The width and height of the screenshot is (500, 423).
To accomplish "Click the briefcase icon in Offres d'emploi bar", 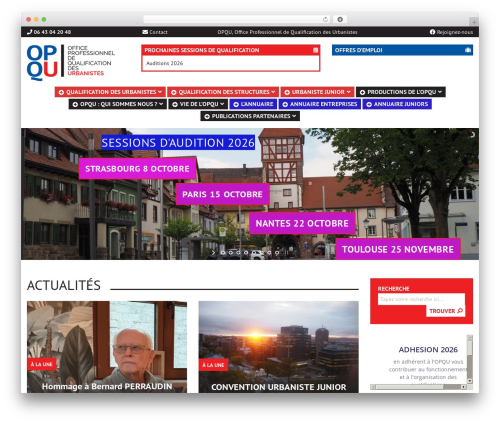I will 468,50.
